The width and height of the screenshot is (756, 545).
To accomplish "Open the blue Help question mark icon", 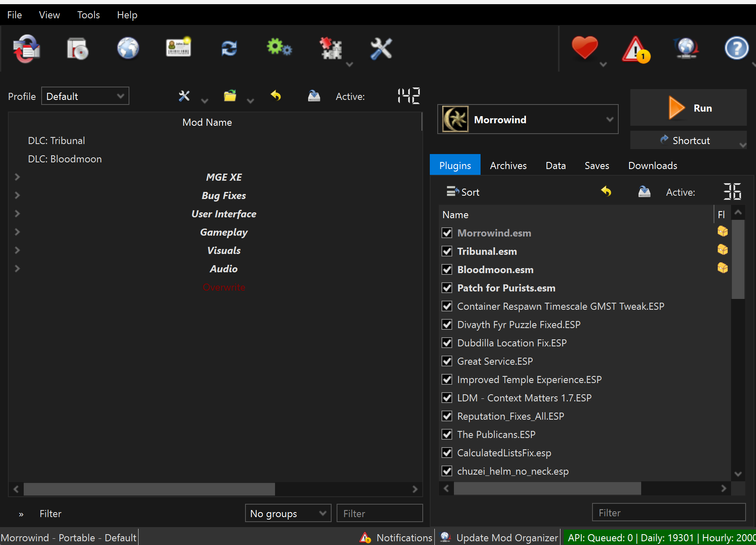I will point(736,48).
